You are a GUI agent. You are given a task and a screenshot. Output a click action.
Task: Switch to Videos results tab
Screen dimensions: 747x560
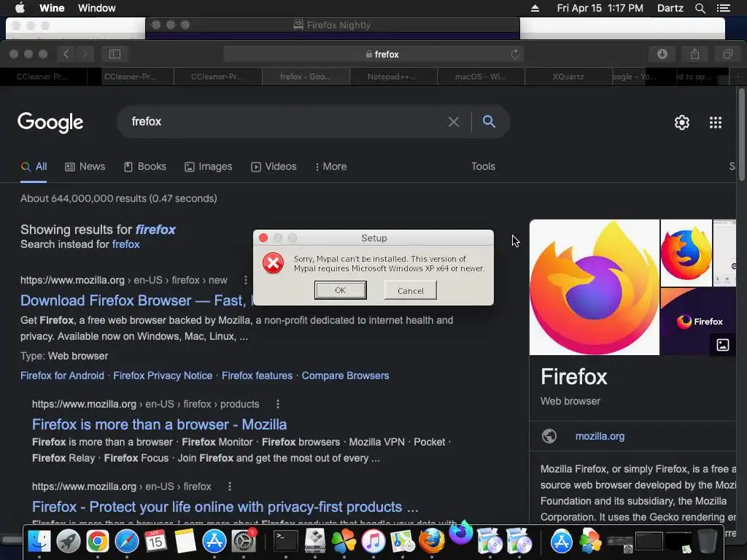[274, 167]
